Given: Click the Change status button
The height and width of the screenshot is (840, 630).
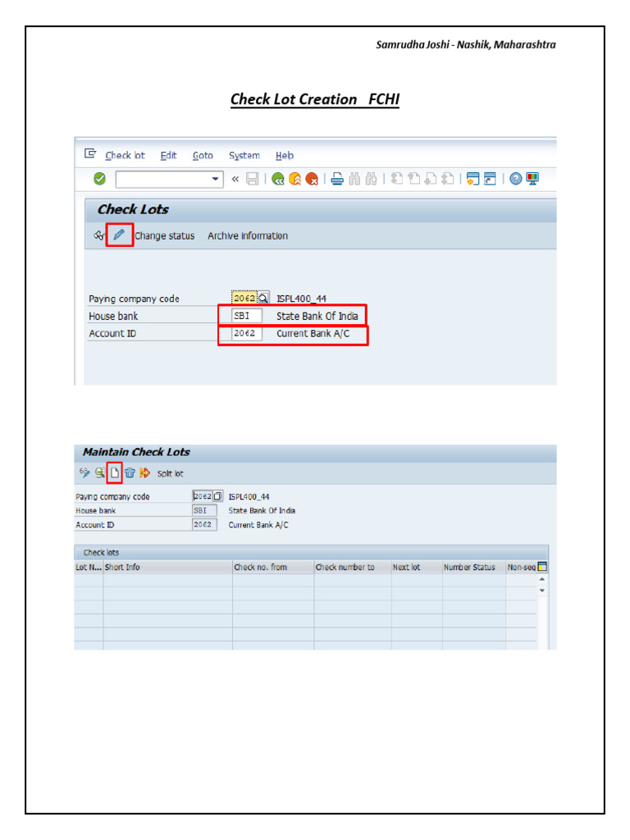Looking at the screenshot, I should (164, 235).
